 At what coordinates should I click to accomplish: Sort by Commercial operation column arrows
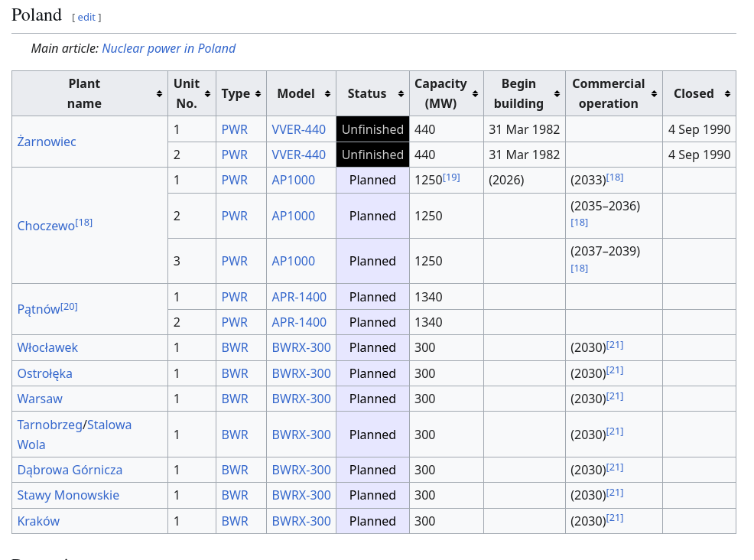pos(654,94)
